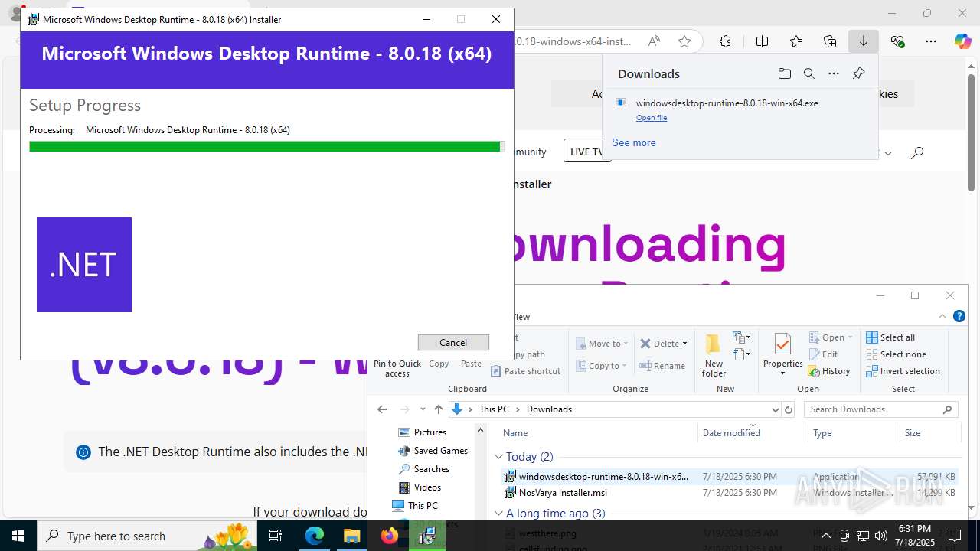Open the Open dropdown in Explorer ribbon
This screenshot has height=551, width=980.
[831, 337]
